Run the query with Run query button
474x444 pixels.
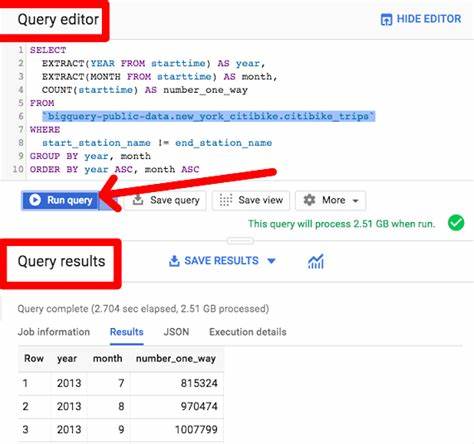(61, 200)
